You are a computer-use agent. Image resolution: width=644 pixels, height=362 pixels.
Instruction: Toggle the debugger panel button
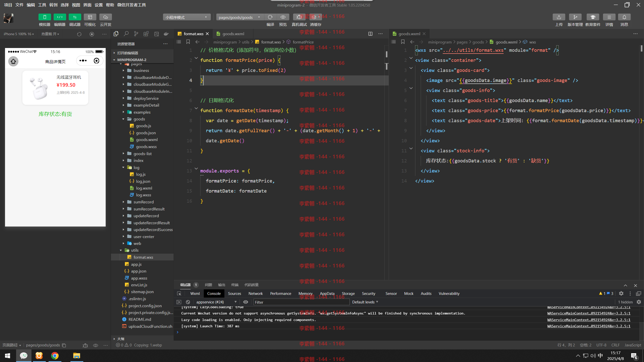75,17
